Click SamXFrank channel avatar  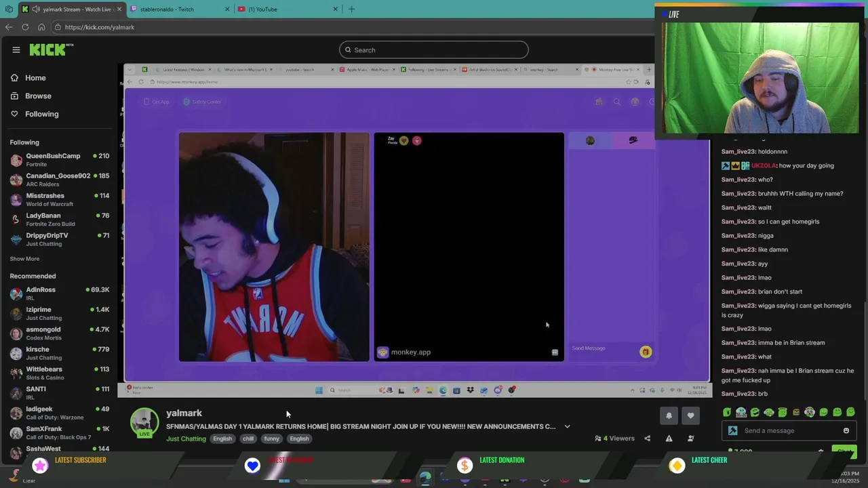coord(16,432)
